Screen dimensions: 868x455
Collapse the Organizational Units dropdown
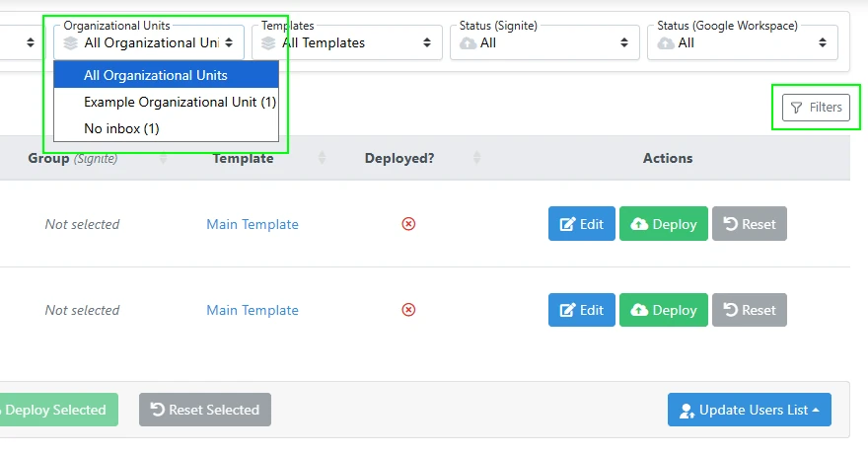(149, 42)
